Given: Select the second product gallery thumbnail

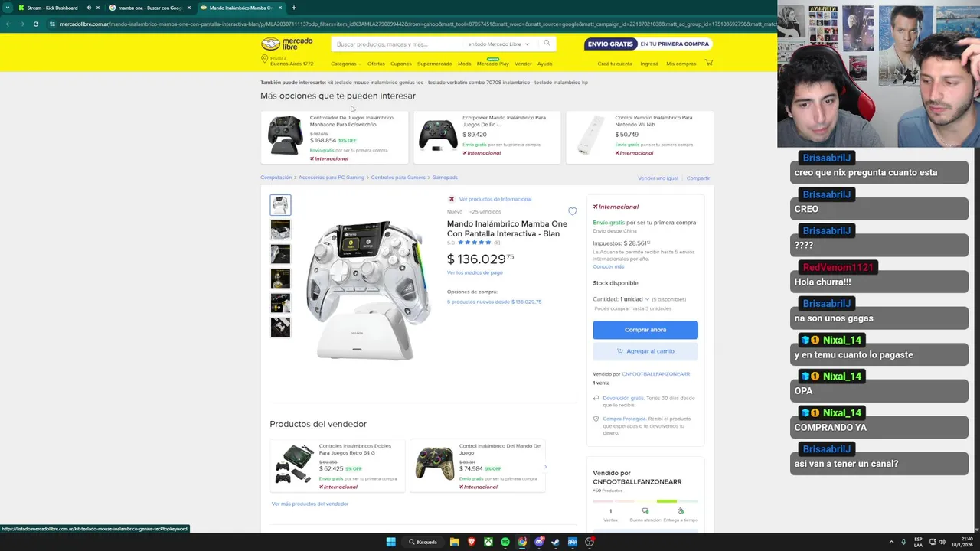Looking at the screenshot, I should pos(280,229).
